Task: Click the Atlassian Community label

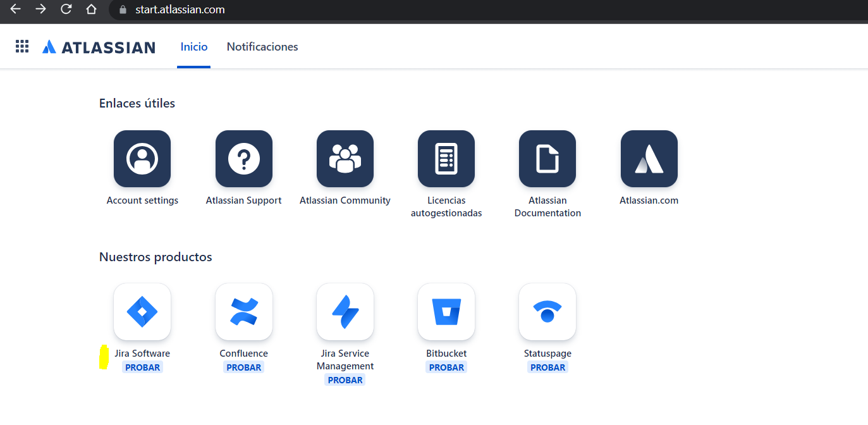Action: [x=345, y=200]
